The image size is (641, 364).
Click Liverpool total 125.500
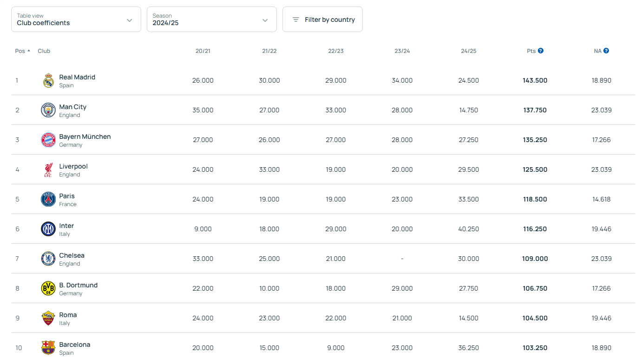[535, 169]
